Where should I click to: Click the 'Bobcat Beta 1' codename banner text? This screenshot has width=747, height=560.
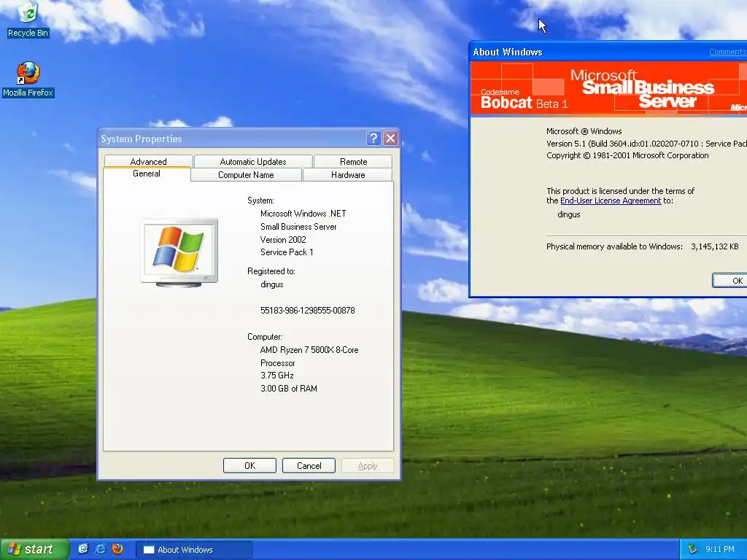[524, 103]
